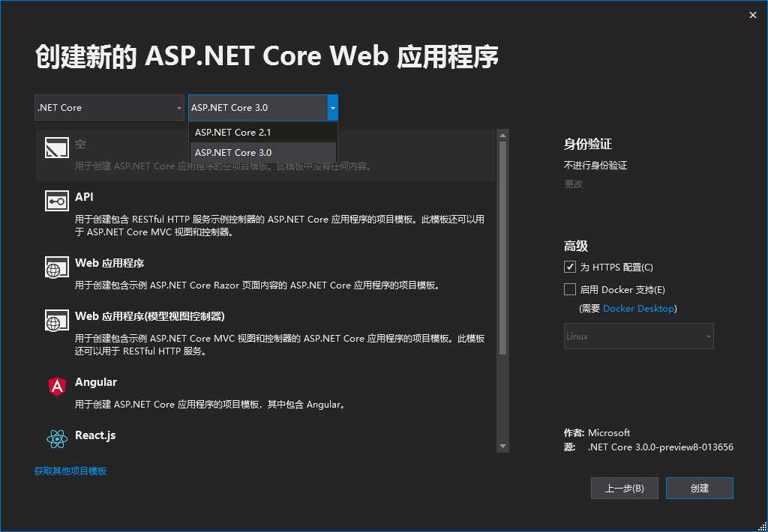
Task: Choose ASP.NET Core 3.0 from list
Action: tap(263, 152)
